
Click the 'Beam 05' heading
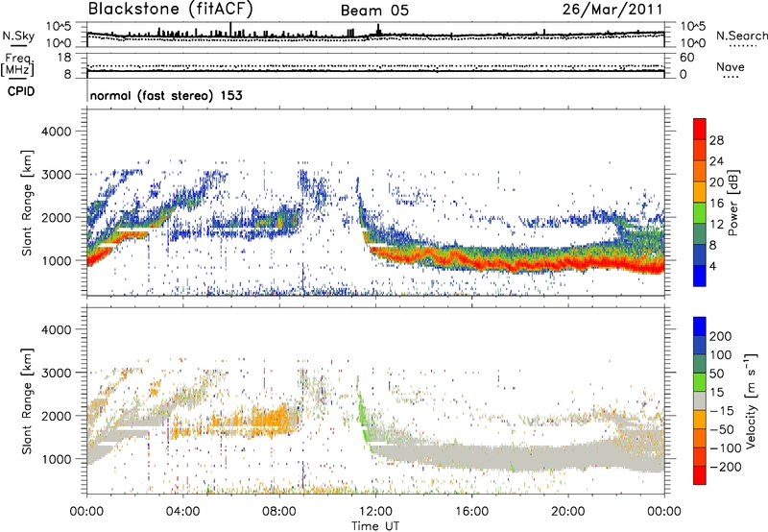374,11
